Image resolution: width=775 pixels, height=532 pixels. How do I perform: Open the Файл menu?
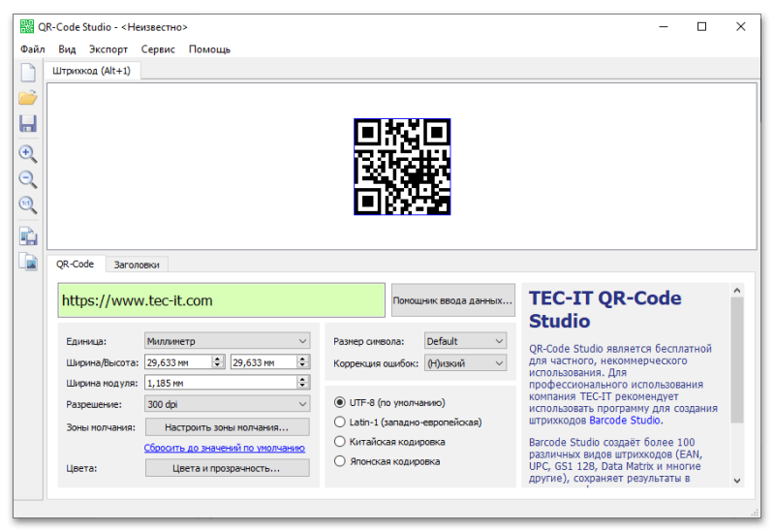click(x=33, y=49)
